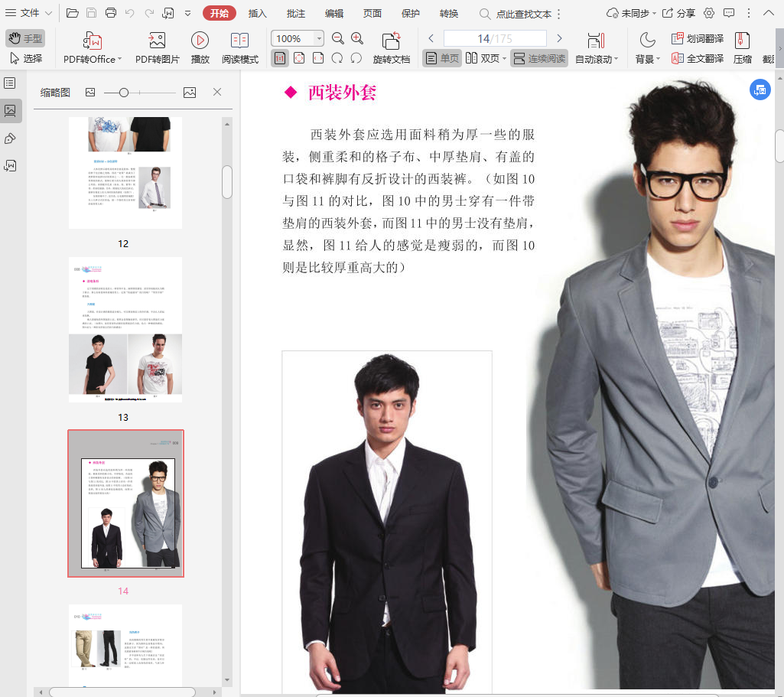Image resolution: width=784 pixels, height=697 pixels.
Task: Click the zoom in magnifier icon
Action: pos(357,38)
